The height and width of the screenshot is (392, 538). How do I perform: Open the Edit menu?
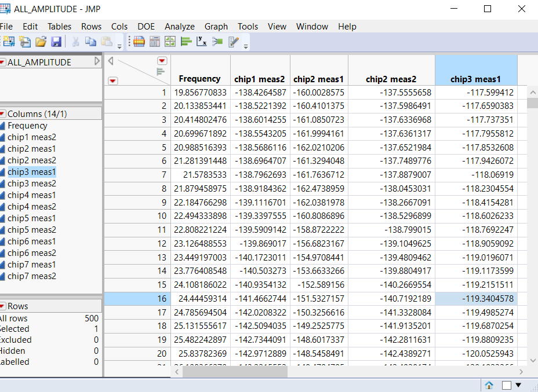30,27
